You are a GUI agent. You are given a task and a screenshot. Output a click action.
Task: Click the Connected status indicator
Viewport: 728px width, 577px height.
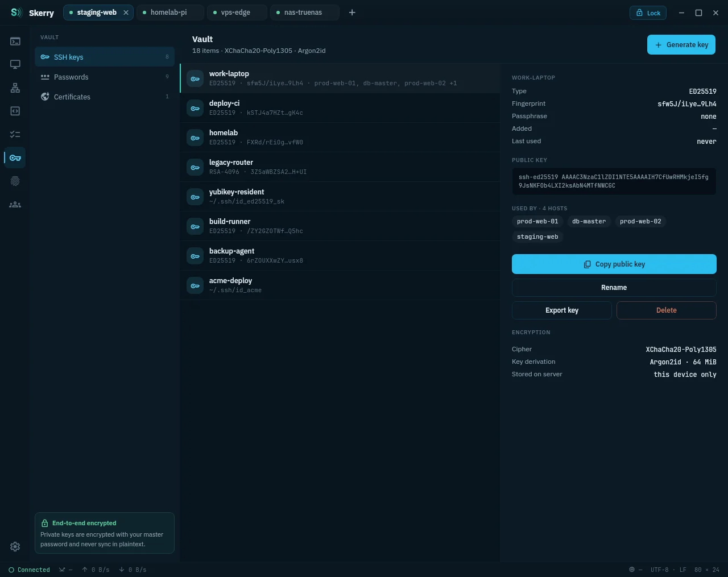[x=30, y=570]
